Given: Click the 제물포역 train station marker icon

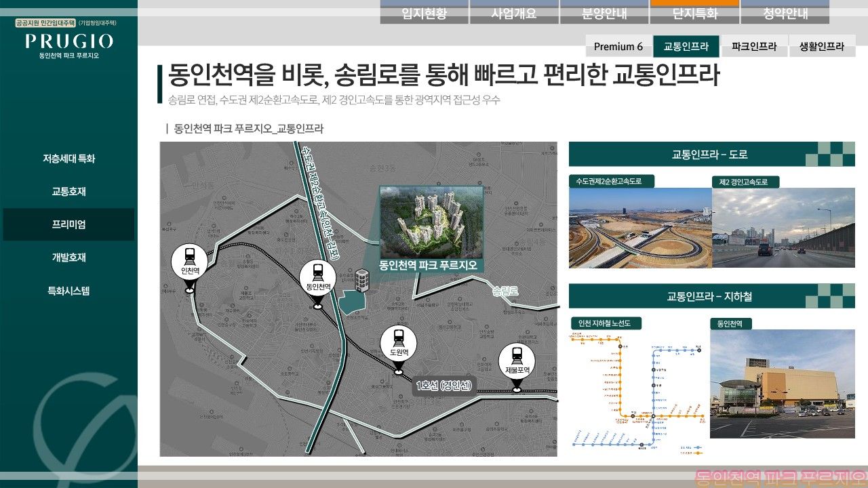Looking at the screenshot, I should [517, 367].
